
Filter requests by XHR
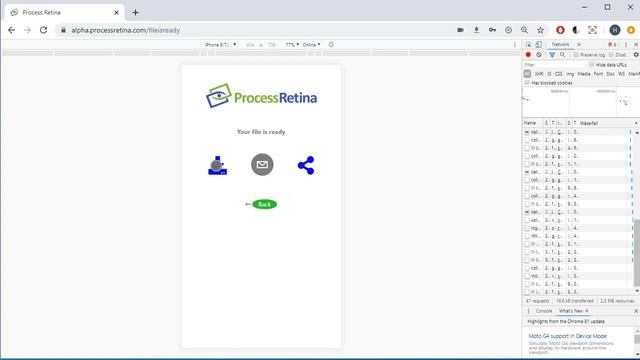(x=539, y=74)
